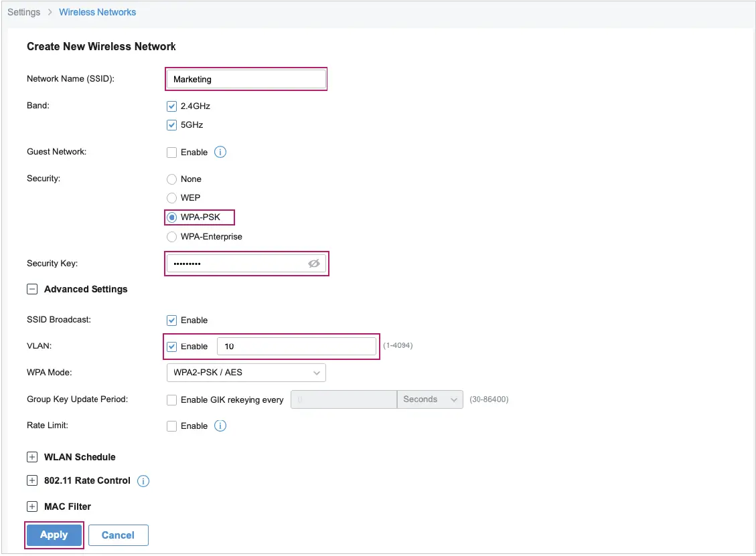
Task: Enable GIK rekeying for Group Key Update Period
Action: click(172, 399)
